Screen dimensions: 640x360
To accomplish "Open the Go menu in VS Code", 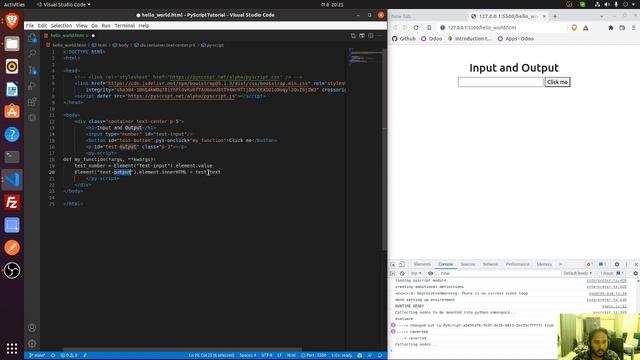I will (94, 25).
